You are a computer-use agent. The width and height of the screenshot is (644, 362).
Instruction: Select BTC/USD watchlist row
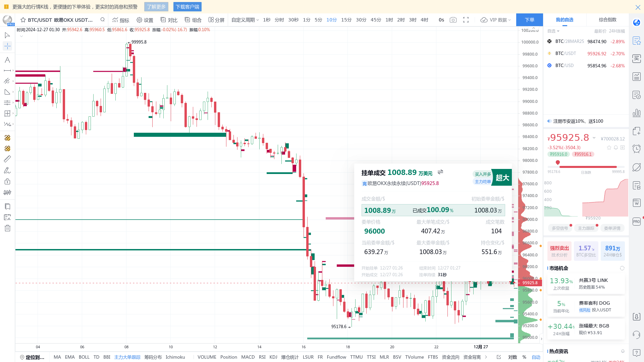[x=586, y=66]
